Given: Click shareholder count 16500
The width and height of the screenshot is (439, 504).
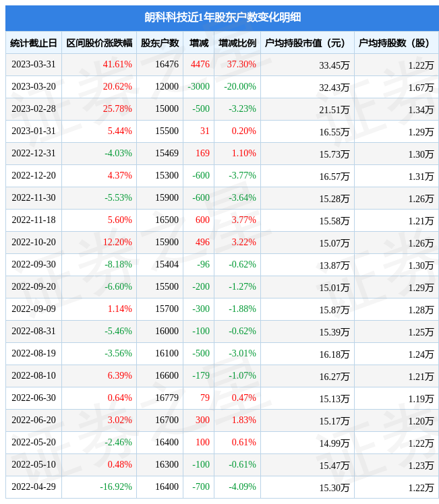Looking at the screenshot, I should tap(167, 220).
